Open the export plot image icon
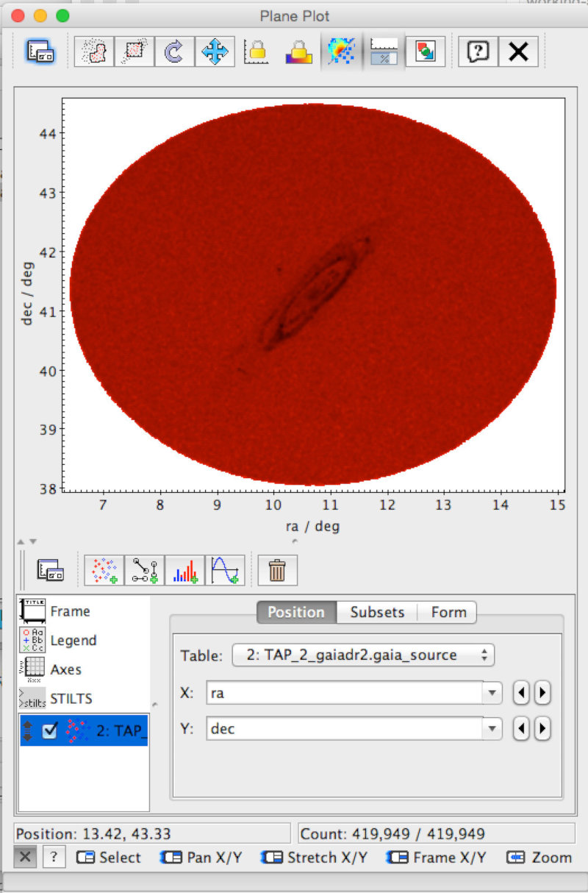This screenshot has height=893, width=588. [425, 51]
